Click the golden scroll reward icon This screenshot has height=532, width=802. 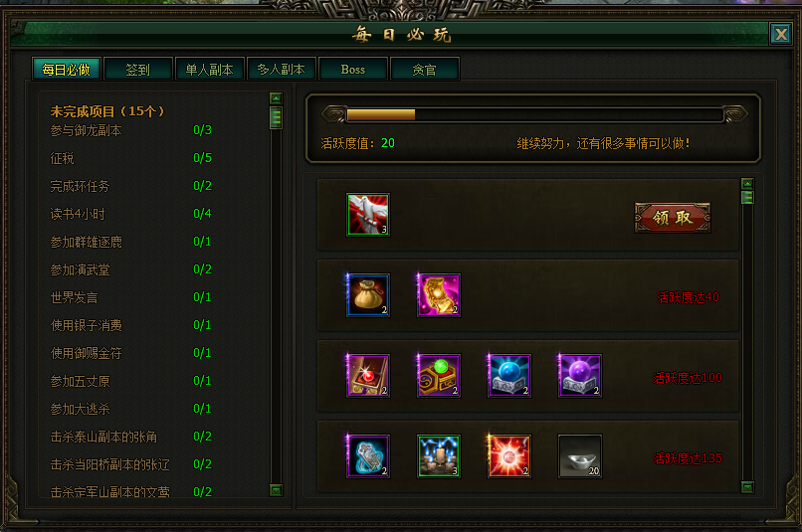coord(439,295)
